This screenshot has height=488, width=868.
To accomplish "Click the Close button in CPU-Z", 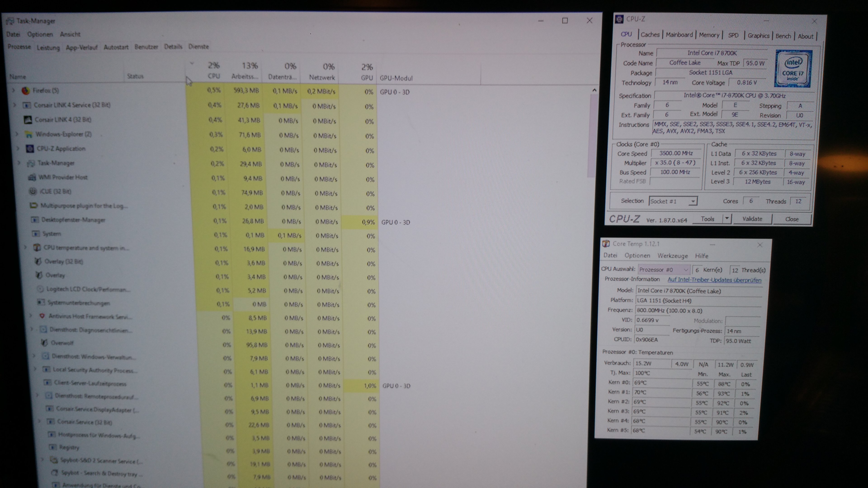I will 792,219.
